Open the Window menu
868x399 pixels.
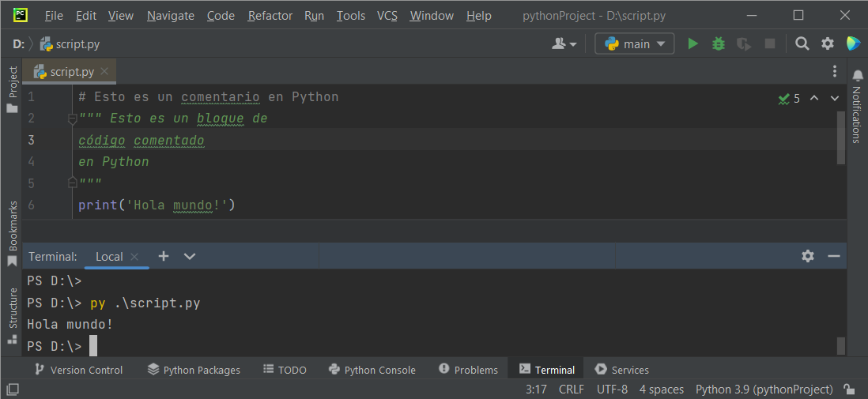pos(432,16)
